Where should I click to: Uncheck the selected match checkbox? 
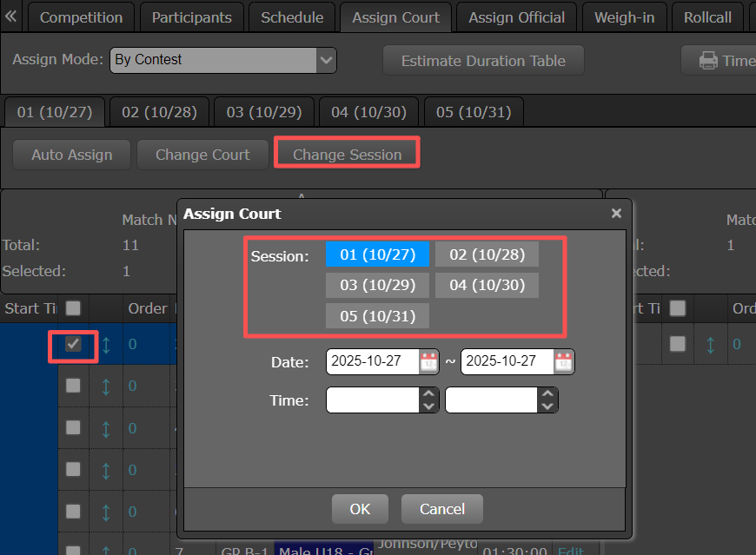click(x=74, y=344)
